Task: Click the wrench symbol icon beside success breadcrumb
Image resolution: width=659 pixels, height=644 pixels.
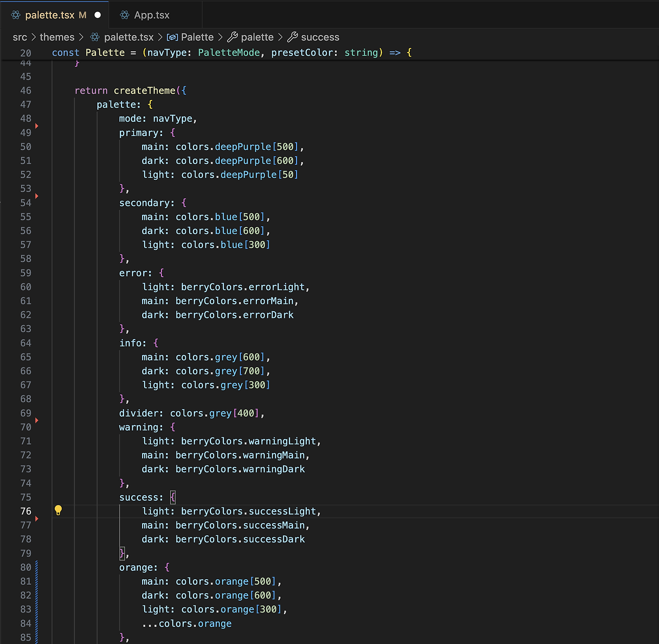Action: point(293,37)
